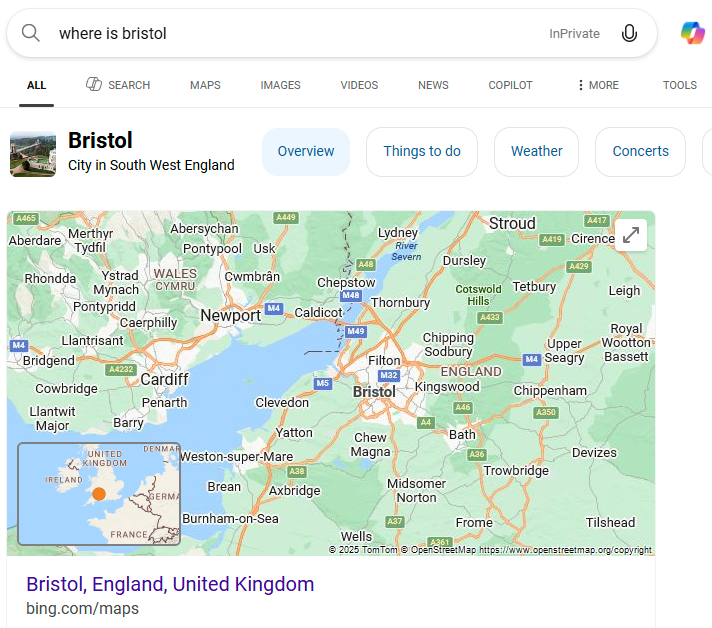Viewport: 712px width, 628px height.
Task: Click the M32 motorway shield on map
Action: point(389,376)
